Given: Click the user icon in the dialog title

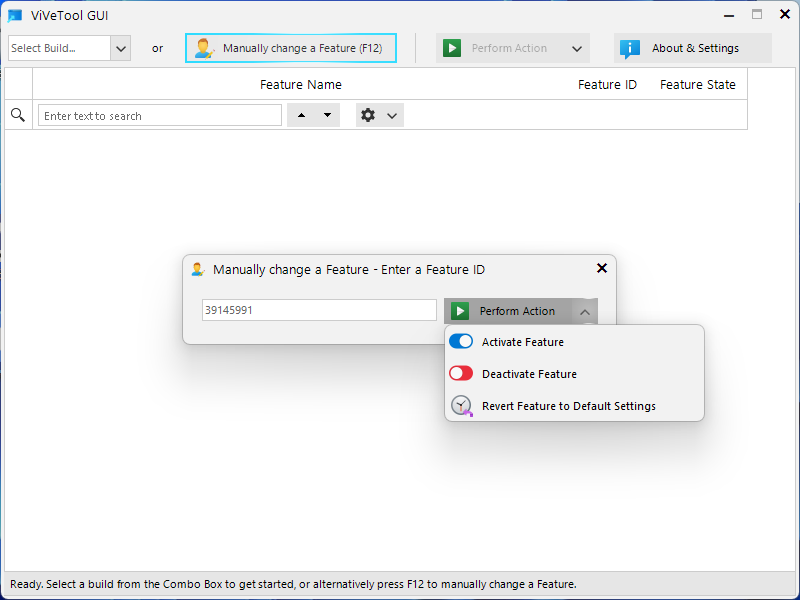Looking at the screenshot, I should (197, 269).
